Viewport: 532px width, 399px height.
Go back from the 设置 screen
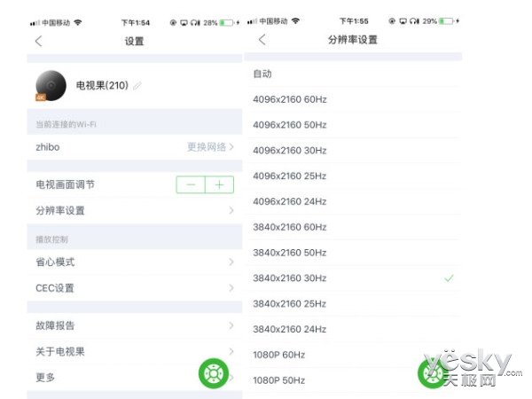tap(39, 42)
